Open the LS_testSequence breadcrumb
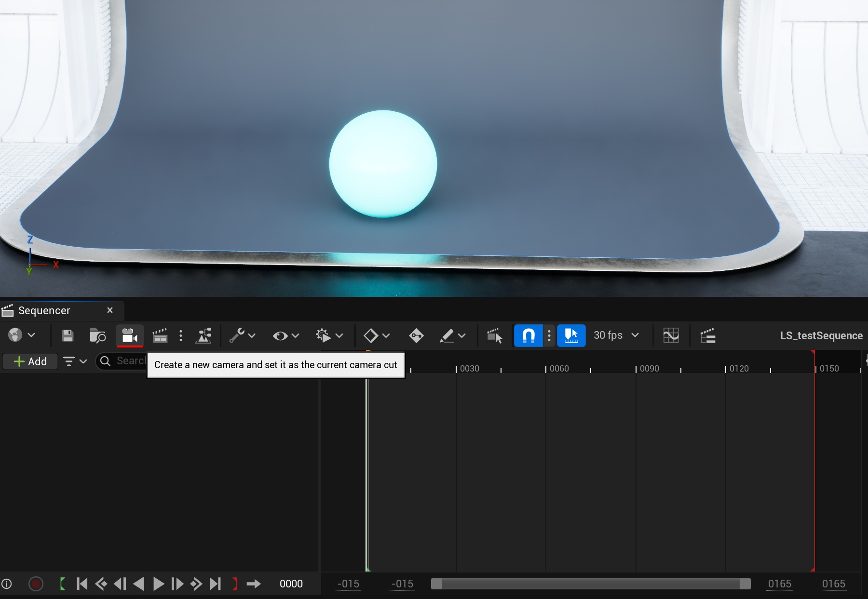 pos(821,335)
